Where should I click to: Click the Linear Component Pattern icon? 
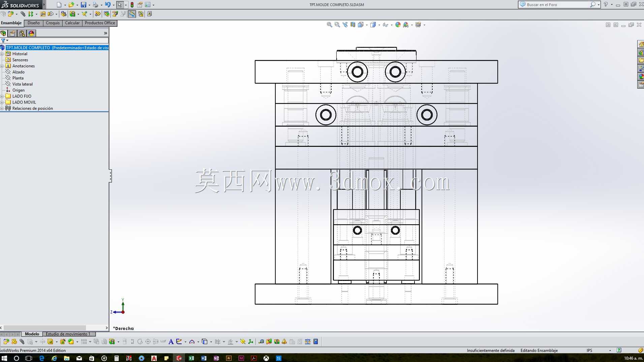coord(31,14)
